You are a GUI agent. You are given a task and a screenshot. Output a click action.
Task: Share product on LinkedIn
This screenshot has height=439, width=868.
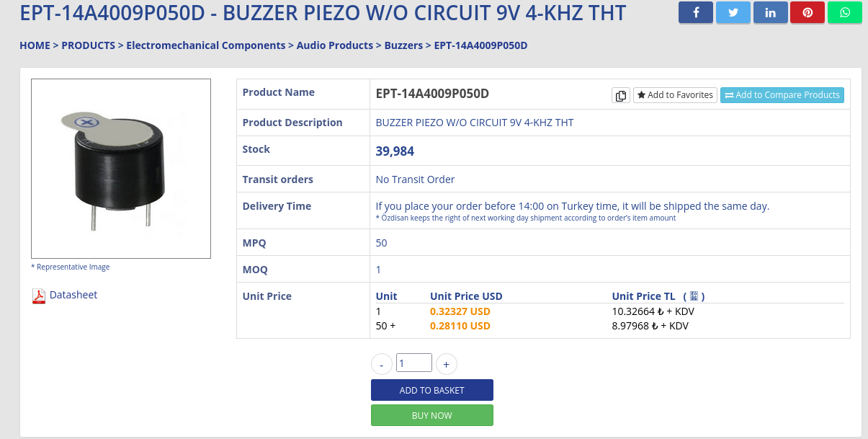[x=771, y=12]
